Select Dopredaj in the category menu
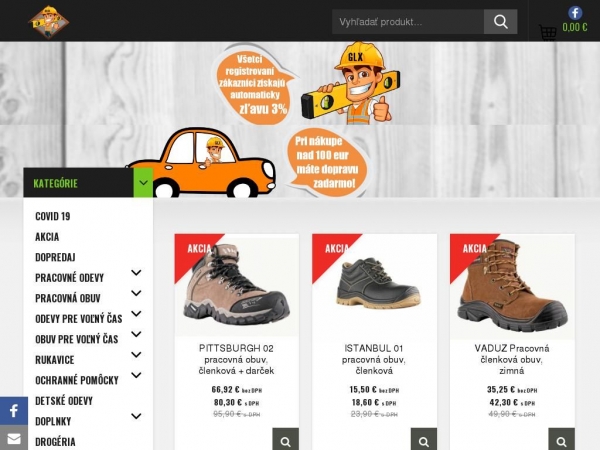This screenshot has width=600, height=450. [x=55, y=257]
